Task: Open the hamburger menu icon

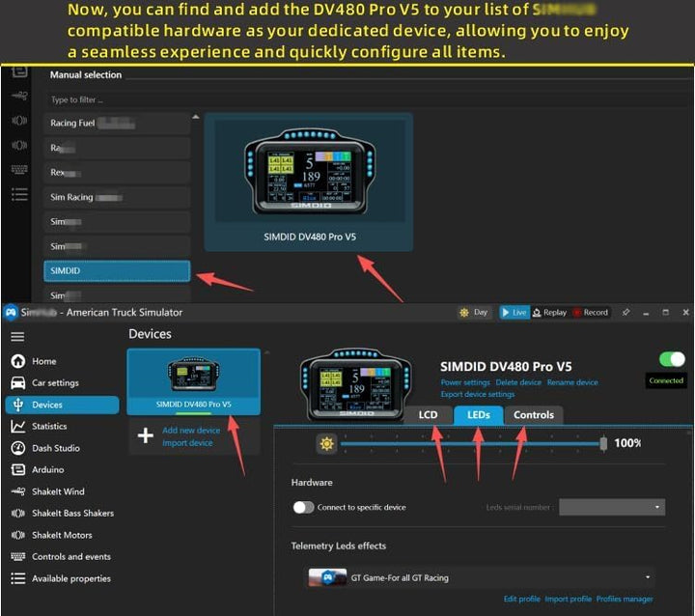Action: (17, 337)
